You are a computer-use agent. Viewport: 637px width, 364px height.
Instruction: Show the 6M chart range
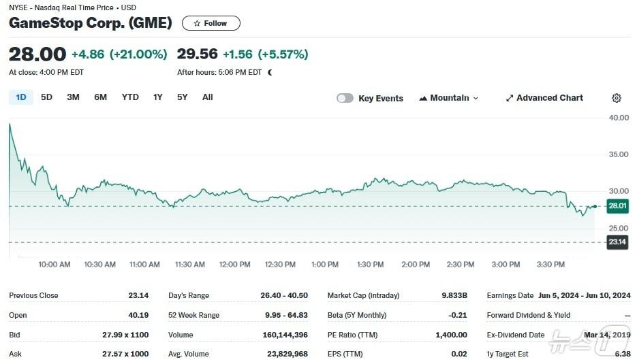click(100, 97)
